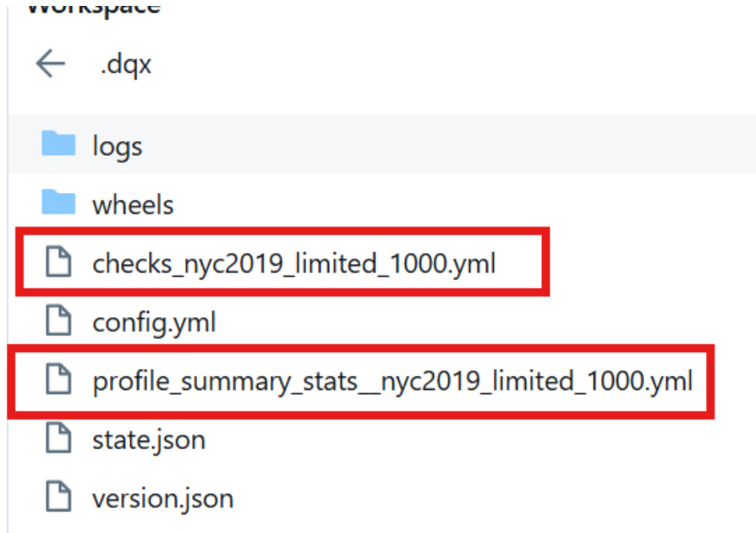The image size is (756, 533).
Task: Click the state.json file icon
Action: pos(58,437)
